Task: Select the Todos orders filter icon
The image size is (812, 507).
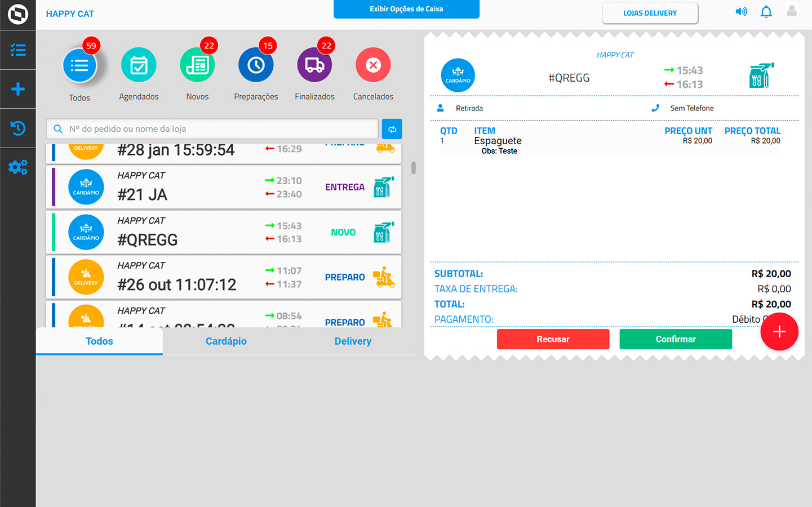Action: click(x=79, y=66)
